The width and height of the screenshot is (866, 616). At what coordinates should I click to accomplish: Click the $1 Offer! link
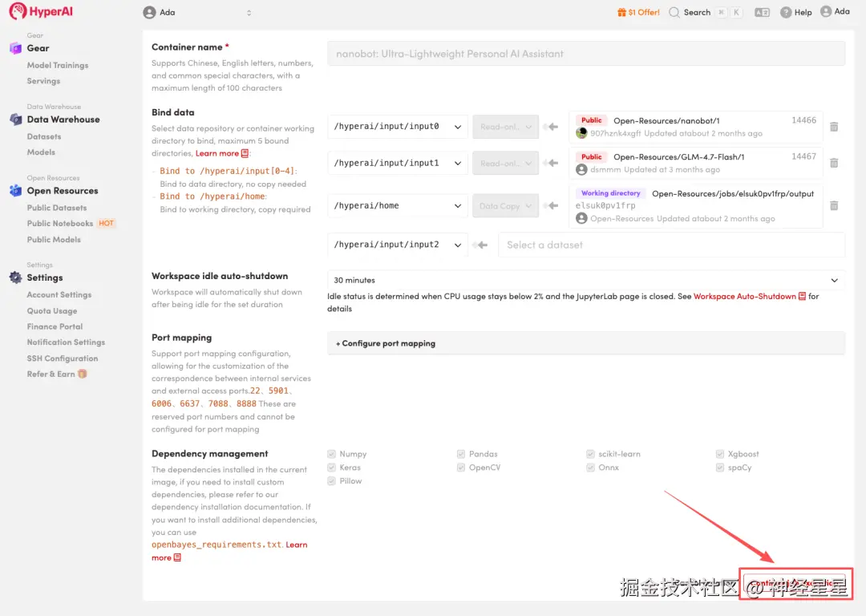(x=643, y=12)
